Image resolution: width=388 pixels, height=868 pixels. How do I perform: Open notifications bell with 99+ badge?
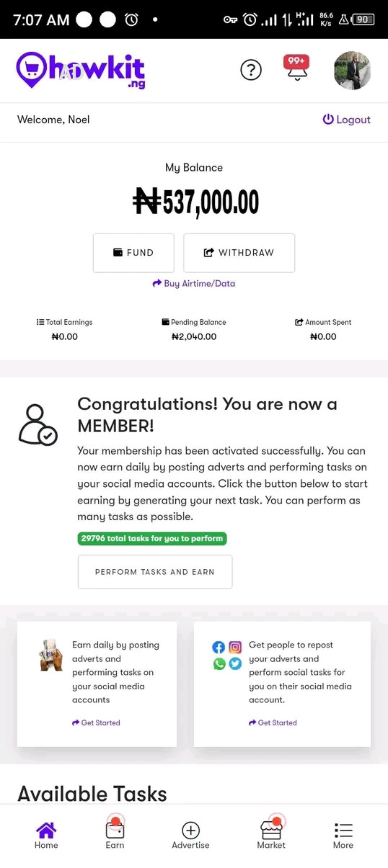tap(296, 68)
